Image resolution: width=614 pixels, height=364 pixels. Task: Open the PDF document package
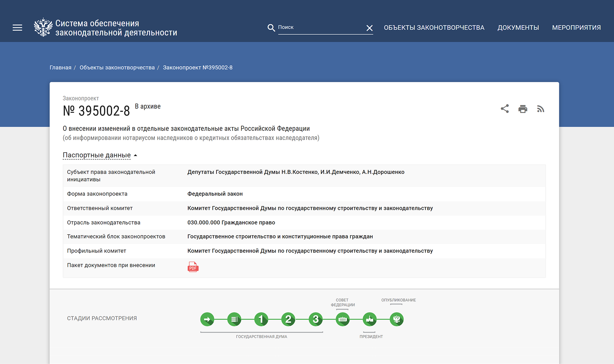click(x=193, y=267)
